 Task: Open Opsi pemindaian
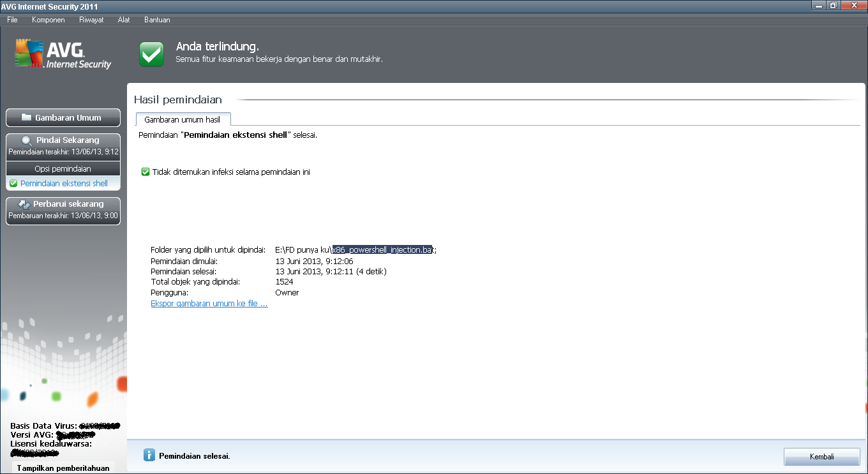(x=63, y=169)
